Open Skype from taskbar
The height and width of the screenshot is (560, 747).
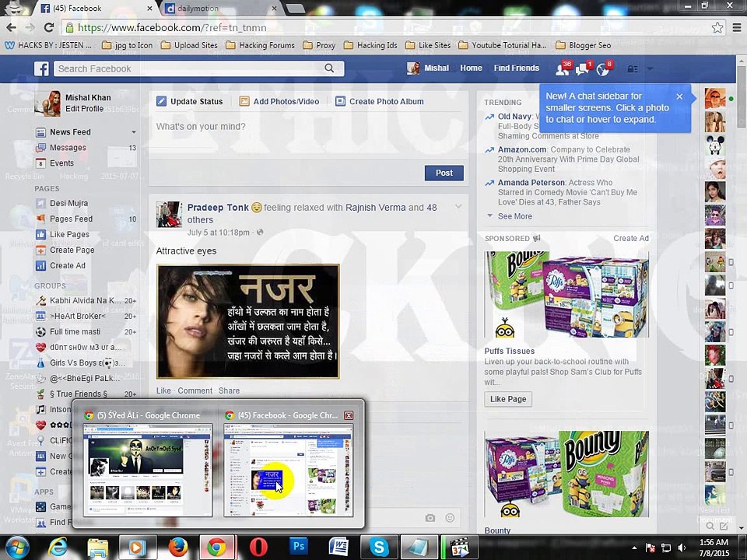379,548
